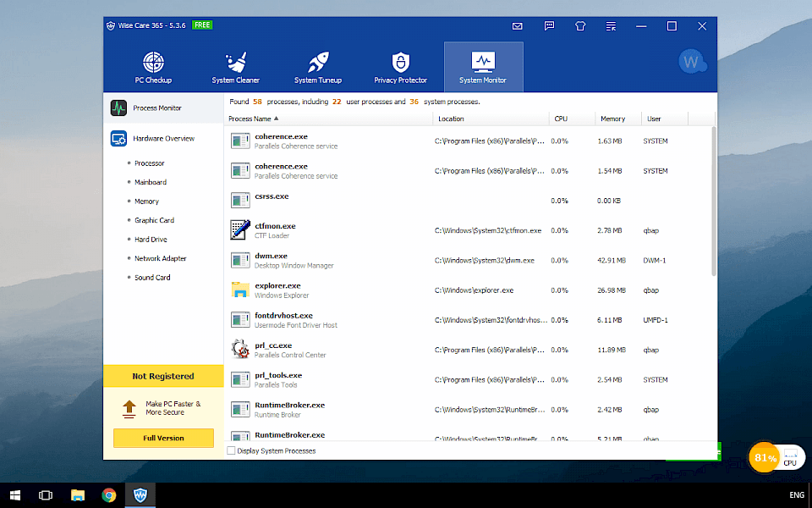The height and width of the screenshot is (508, 812).
Task: Open Network Adapter details
Action: [x=160, y=258]
